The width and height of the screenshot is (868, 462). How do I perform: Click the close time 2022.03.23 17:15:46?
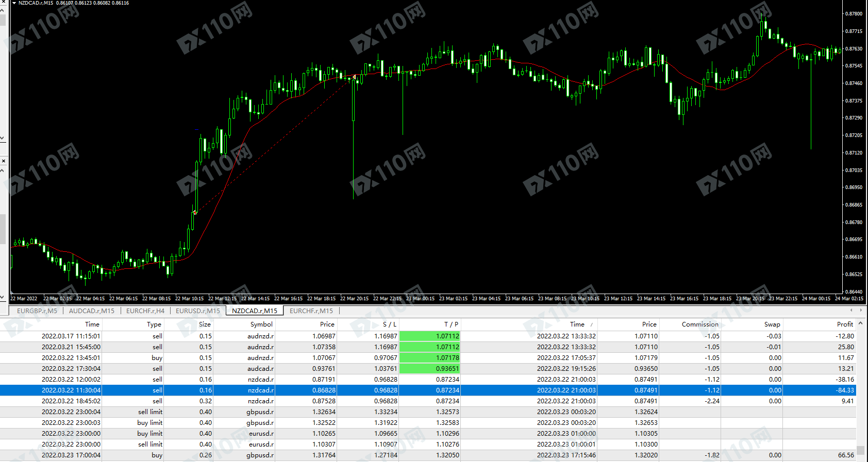click(x=566, y=455)
